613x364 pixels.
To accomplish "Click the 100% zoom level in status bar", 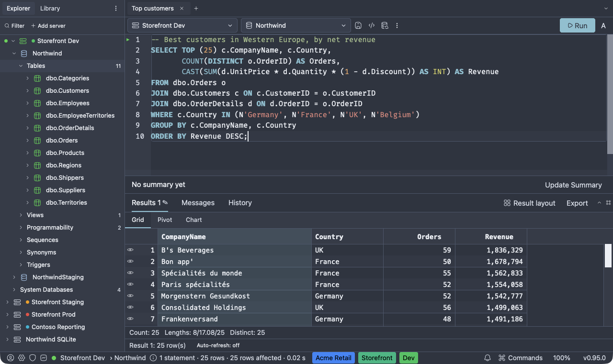I will pyautogui.click(x=562, y=358).
